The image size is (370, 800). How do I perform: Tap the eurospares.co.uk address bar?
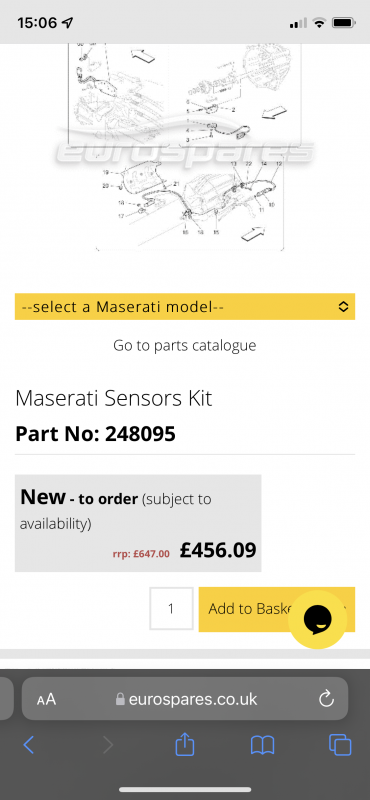[185, 698]
